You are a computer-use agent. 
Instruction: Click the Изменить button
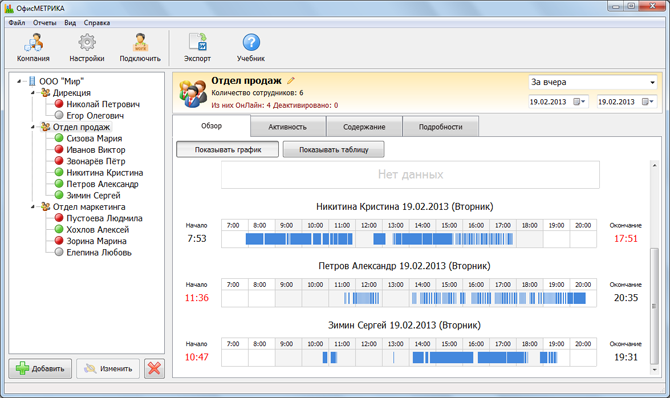(108, 369)
